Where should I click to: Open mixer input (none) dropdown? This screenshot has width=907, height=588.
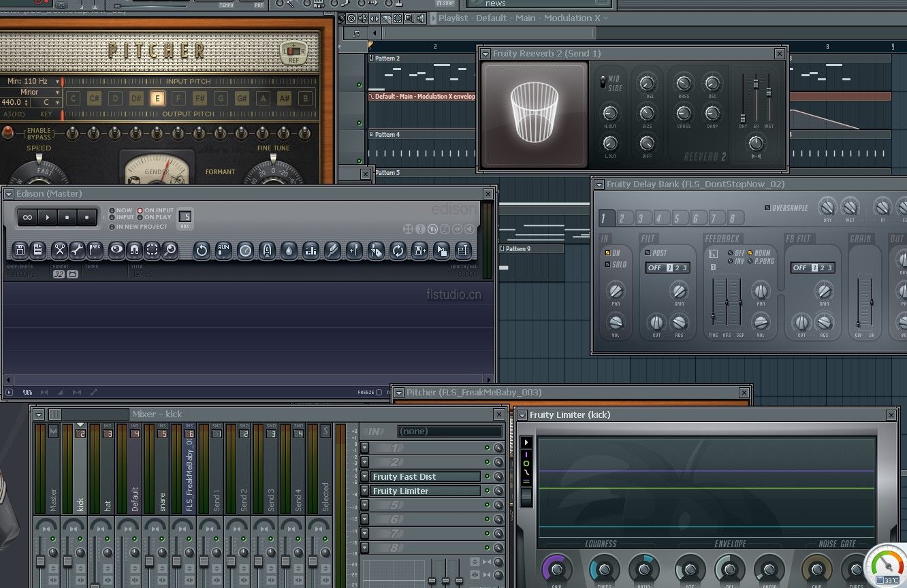tap(449, 431)
